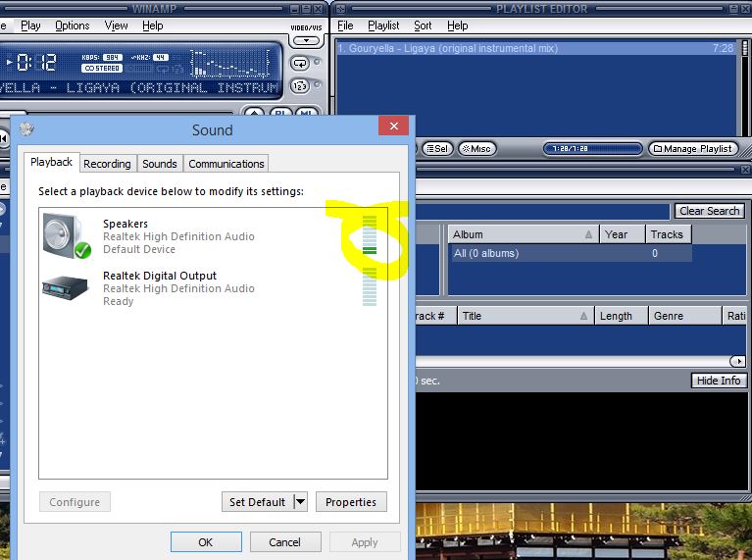This screenshot has width=752, height=560.
Task: Switch to the Recording tab in Sound
Action: (107, 164)
